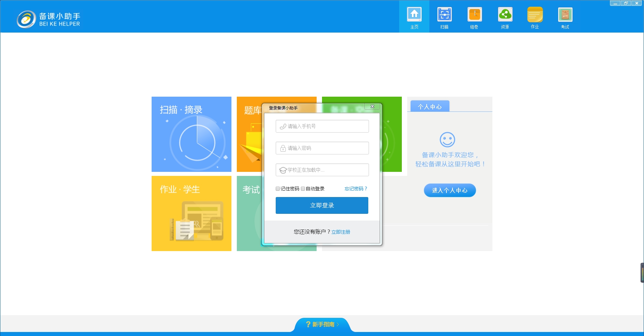Click the 立即登录 login button

coord(322,205)
